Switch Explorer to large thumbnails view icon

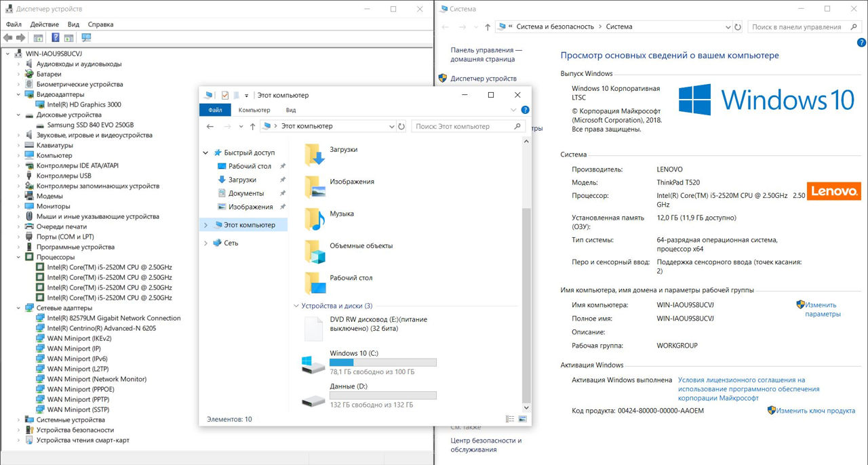click(521, 420)
